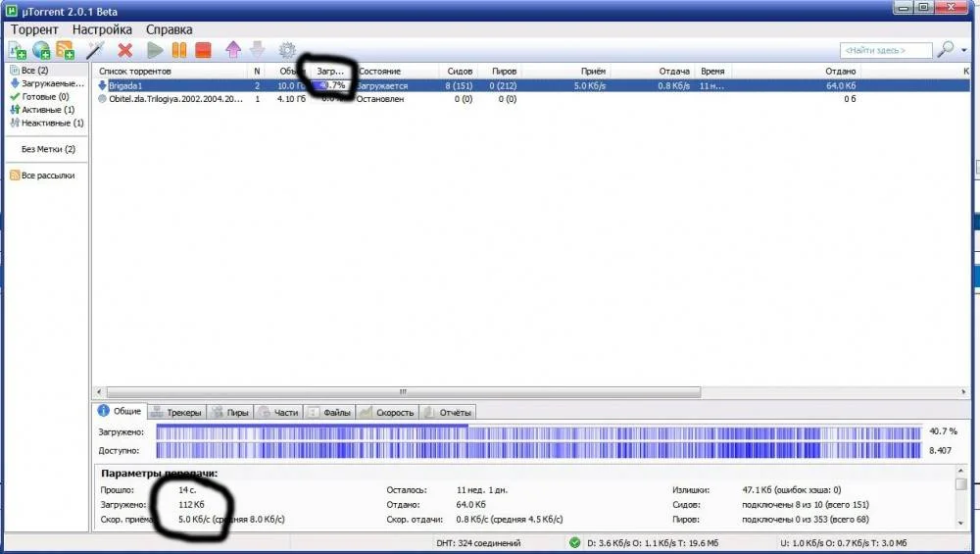Click the search field 'Найти здесь'
Viewport: 980px width, 554px height.
pos(886,50)
